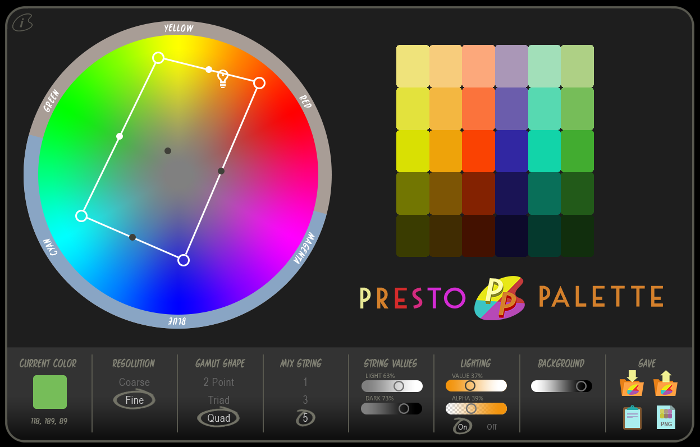
Task: Click the info icon in the top-left corner
Action: (x=22, y=22)
